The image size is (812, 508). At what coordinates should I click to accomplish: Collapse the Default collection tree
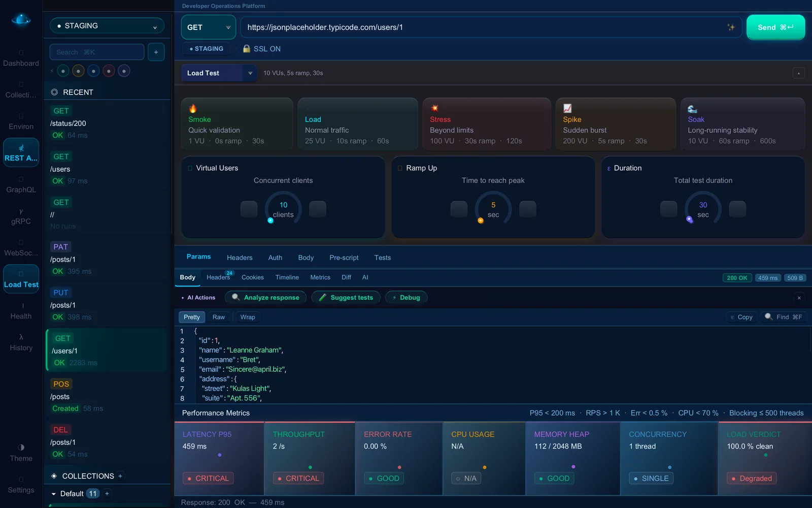pos(54,494)
